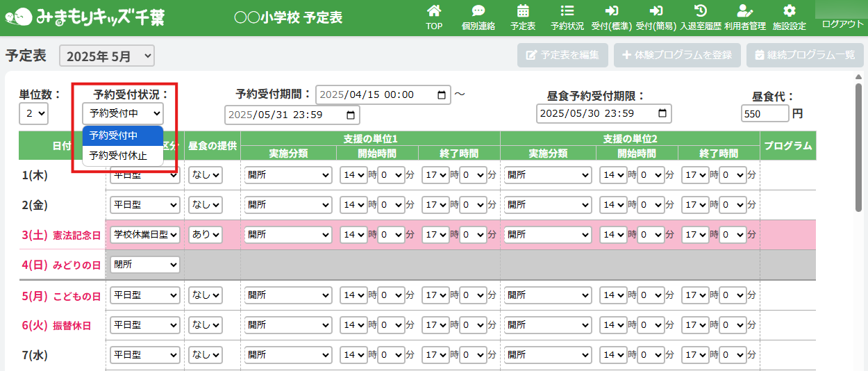The width and height of the screenshot is (868, 371).
Task: Click the 継続プログラム一覧 button
Action: pyautogui.click(x=805, y=55)
